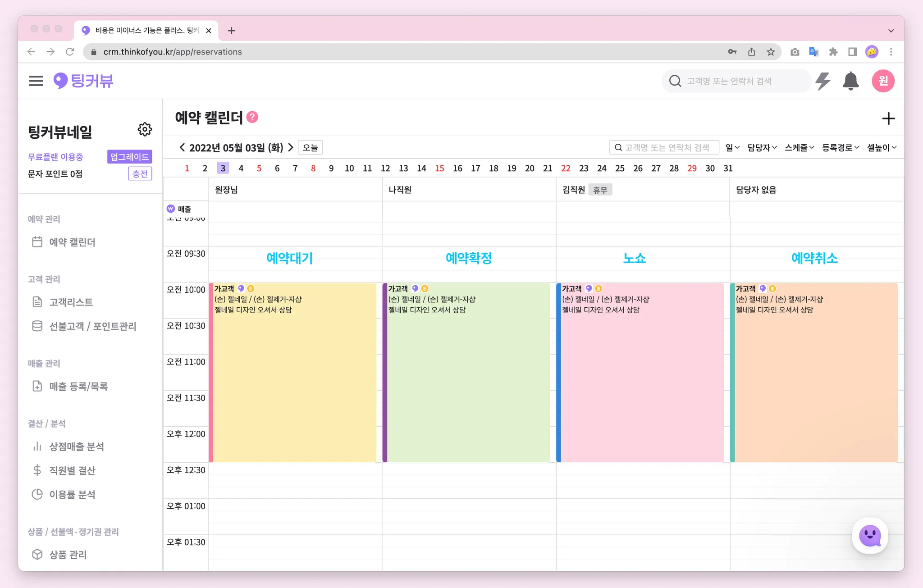Open the notification bell
This screenshot has width=923, height=588.
coord(850,81)
